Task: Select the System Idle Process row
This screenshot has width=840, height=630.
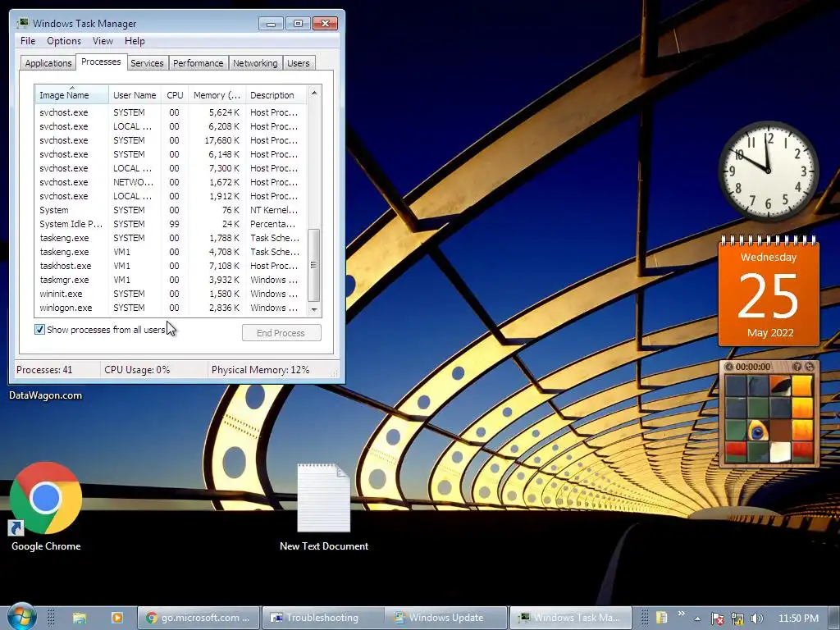Action: [x=171, y=224]
